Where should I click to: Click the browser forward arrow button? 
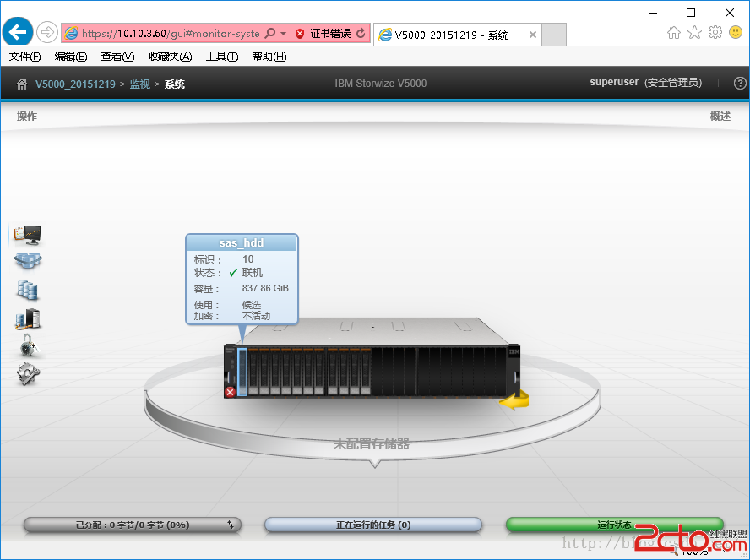coord(47,33)
